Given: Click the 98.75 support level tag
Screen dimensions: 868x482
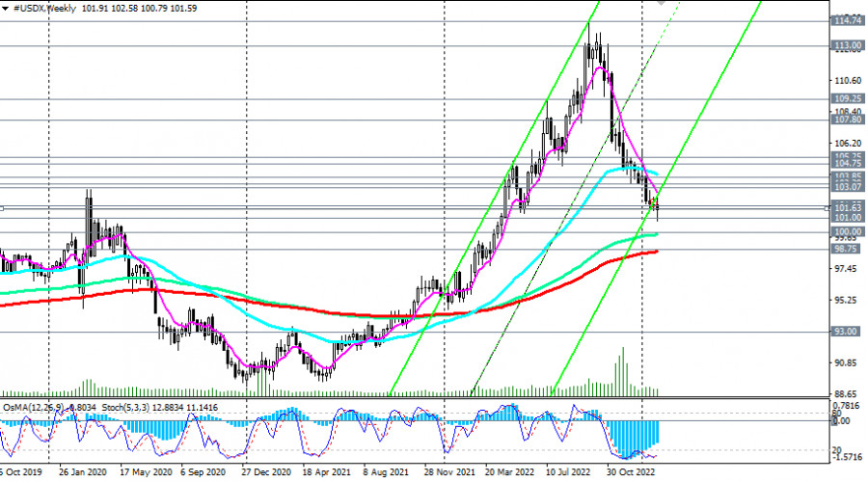Looking at the screenshot, I should click(x=847, y=249).
